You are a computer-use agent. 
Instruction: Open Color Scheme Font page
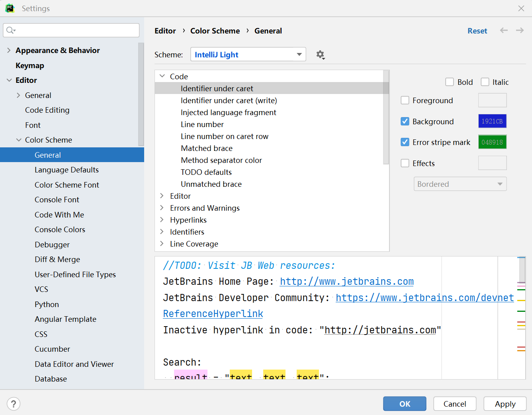point(67,185)
